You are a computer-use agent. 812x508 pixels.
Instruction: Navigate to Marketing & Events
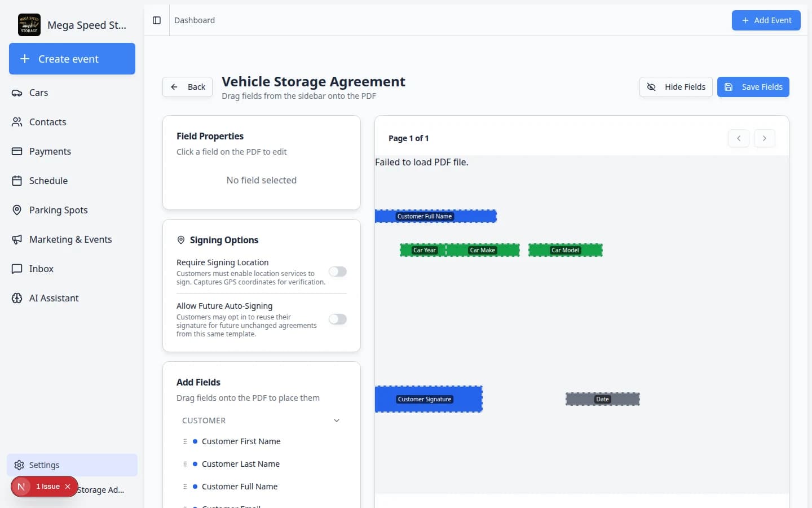point(72,239)
